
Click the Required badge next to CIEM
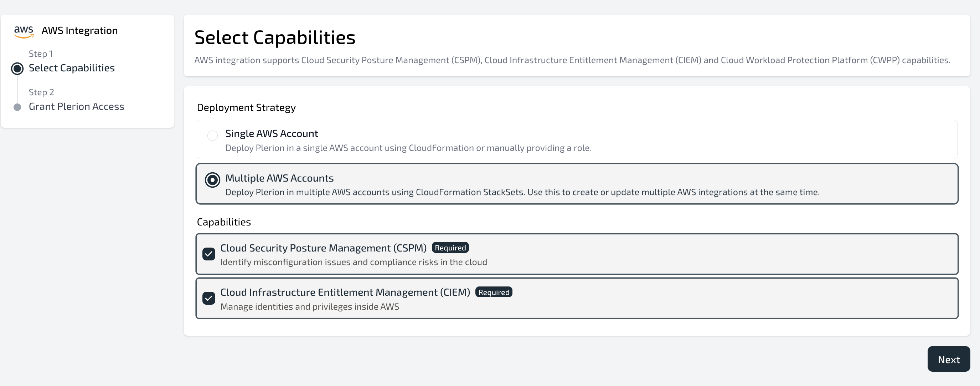(494, 293)
